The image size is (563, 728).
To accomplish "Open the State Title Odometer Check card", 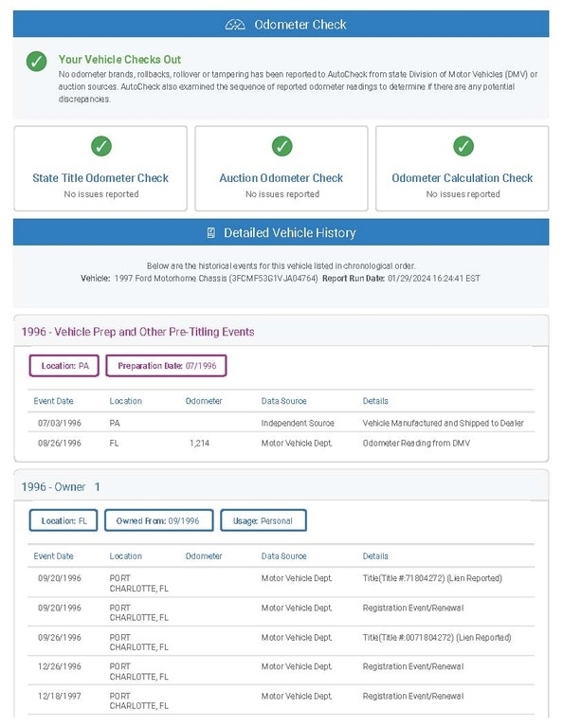I will click(x=100, y=168).
